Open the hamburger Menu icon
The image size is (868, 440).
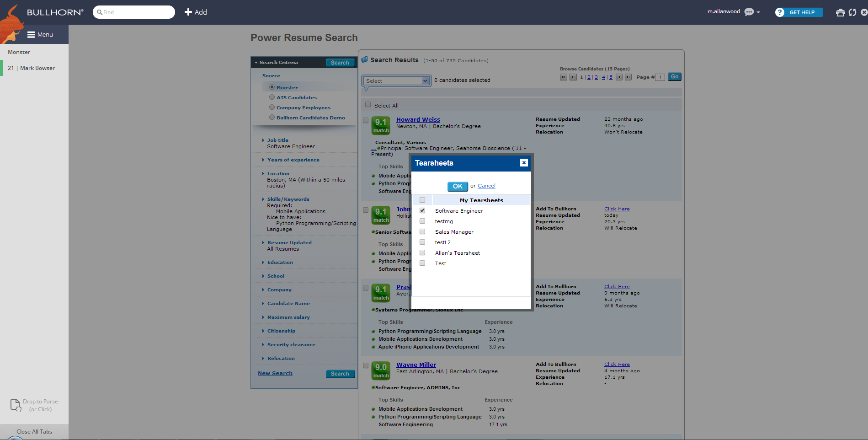point(31,35)
